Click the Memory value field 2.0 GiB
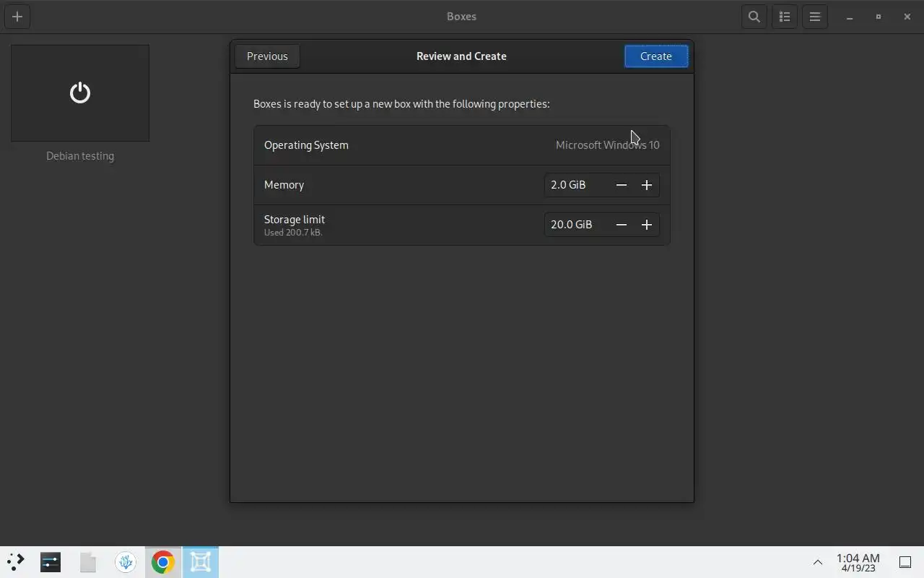 click(577, 185)
